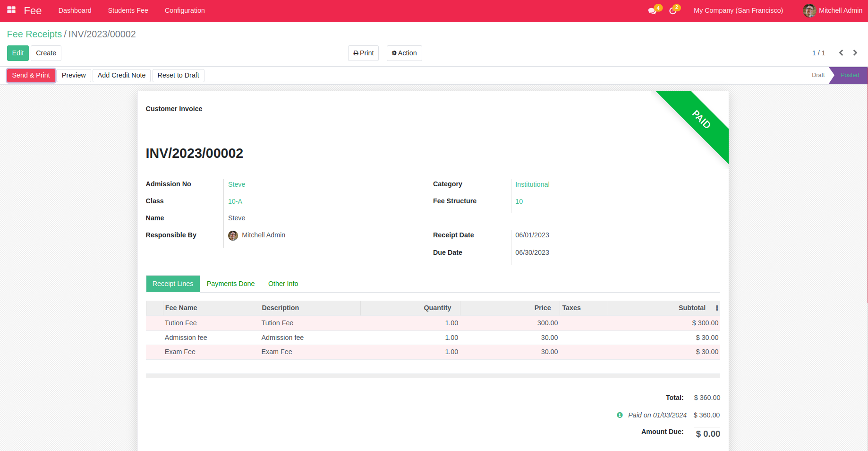
Task: Click the payment info icon beside Paid on
Action: [x=620, y=415]
